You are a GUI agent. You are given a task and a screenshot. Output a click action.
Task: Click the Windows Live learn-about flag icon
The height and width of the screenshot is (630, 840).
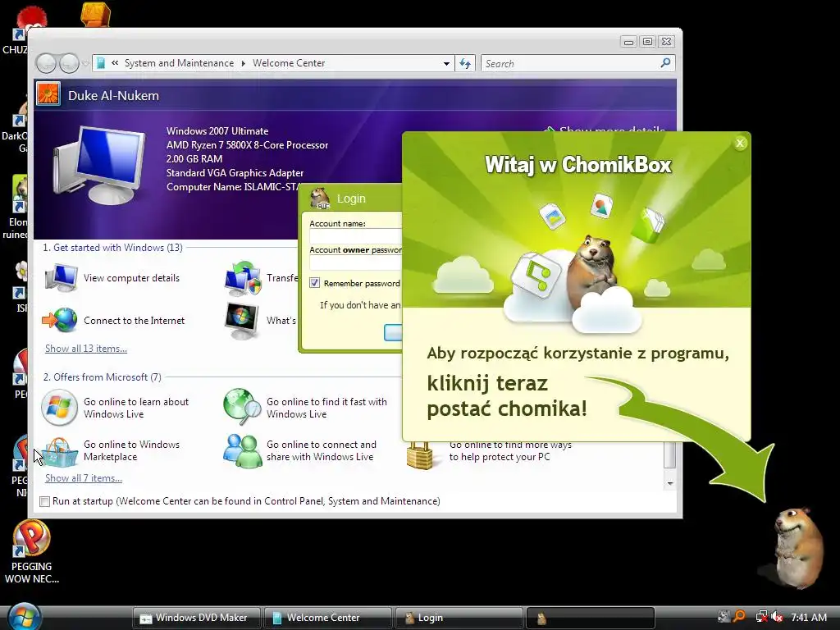[59, 407]
